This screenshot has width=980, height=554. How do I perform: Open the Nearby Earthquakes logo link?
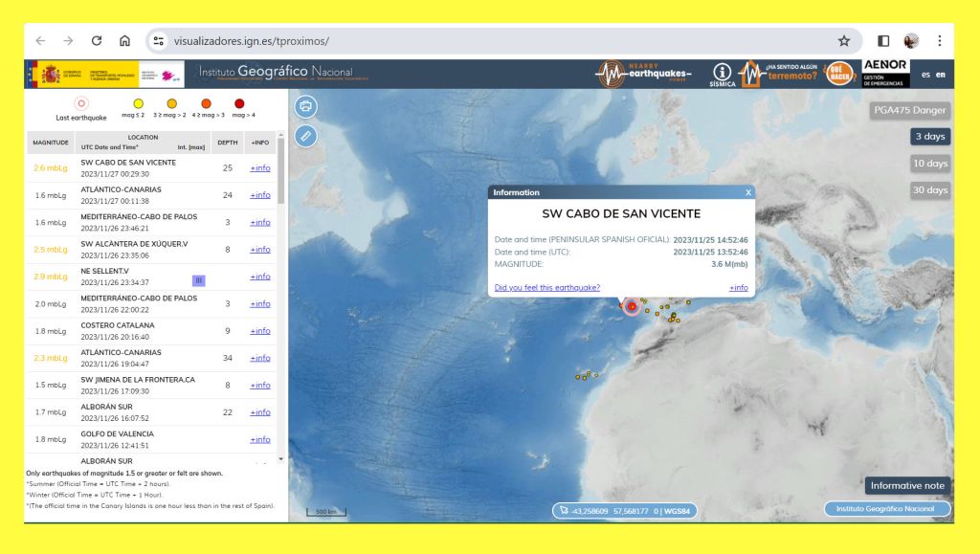tap(643, 74)
